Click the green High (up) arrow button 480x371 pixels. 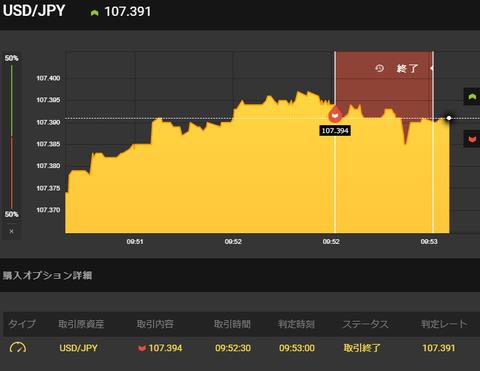tap(472, 97)
